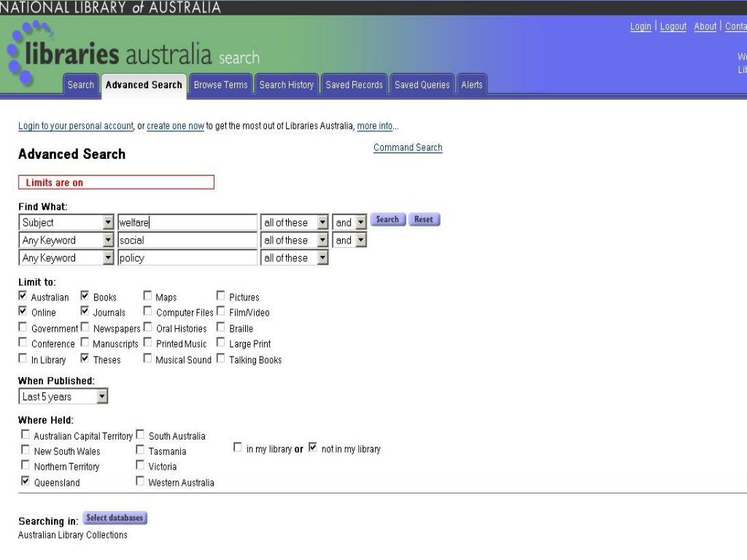This screenshot has width=747, height=560.
Task: Open the Search History tab
Action: 286,85
